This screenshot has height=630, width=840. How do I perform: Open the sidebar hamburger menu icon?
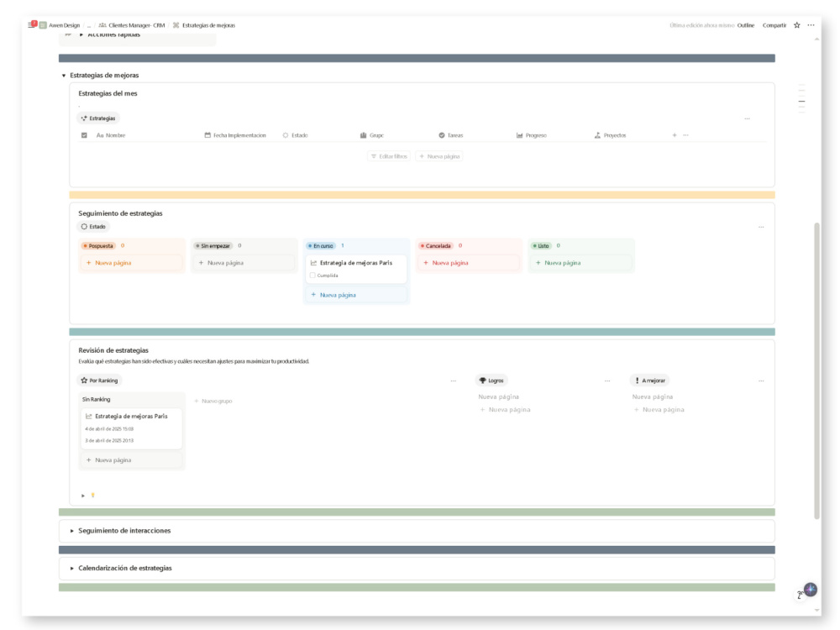coord(31,25)
